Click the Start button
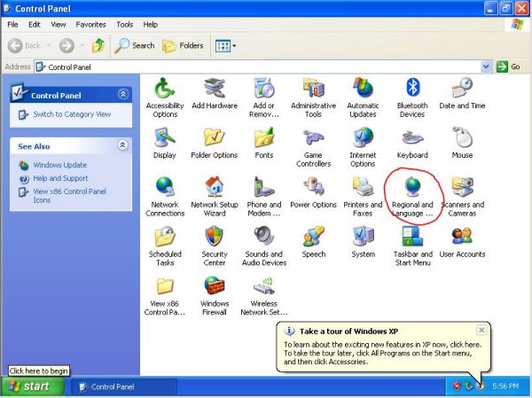Screen dimensions: 532x398 click(x=32, y=386)
